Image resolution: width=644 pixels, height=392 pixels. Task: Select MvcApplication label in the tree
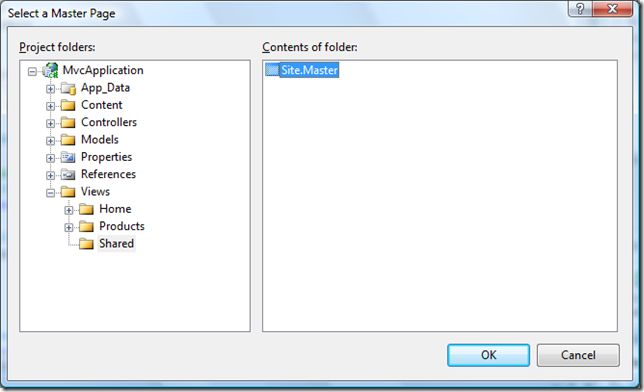point(103,70)
